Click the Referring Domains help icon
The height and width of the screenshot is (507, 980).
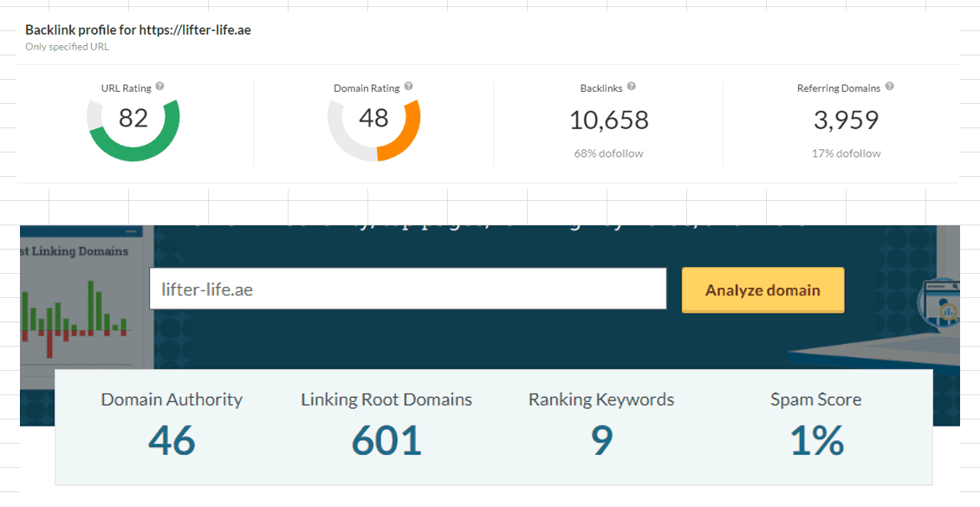(x=889, y=87)
